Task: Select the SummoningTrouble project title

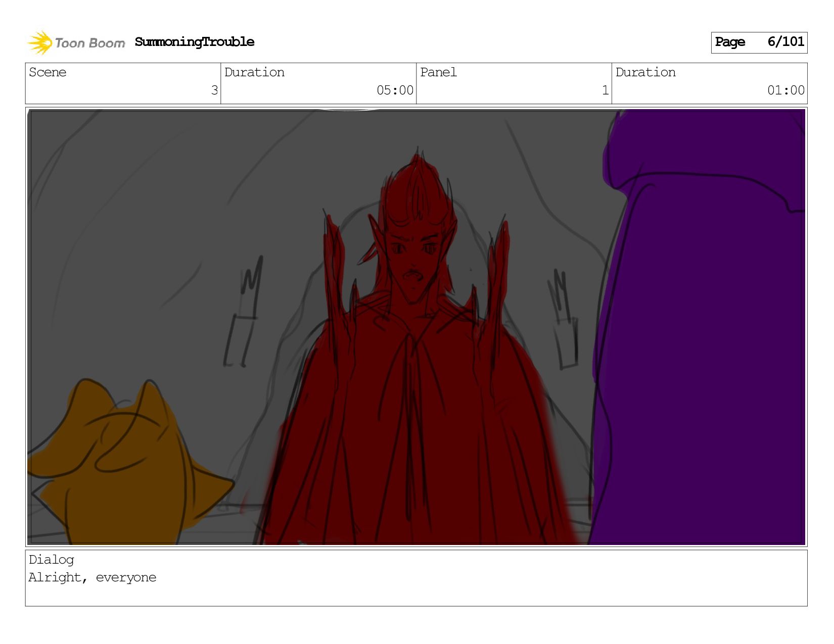Action: point(195,42)
